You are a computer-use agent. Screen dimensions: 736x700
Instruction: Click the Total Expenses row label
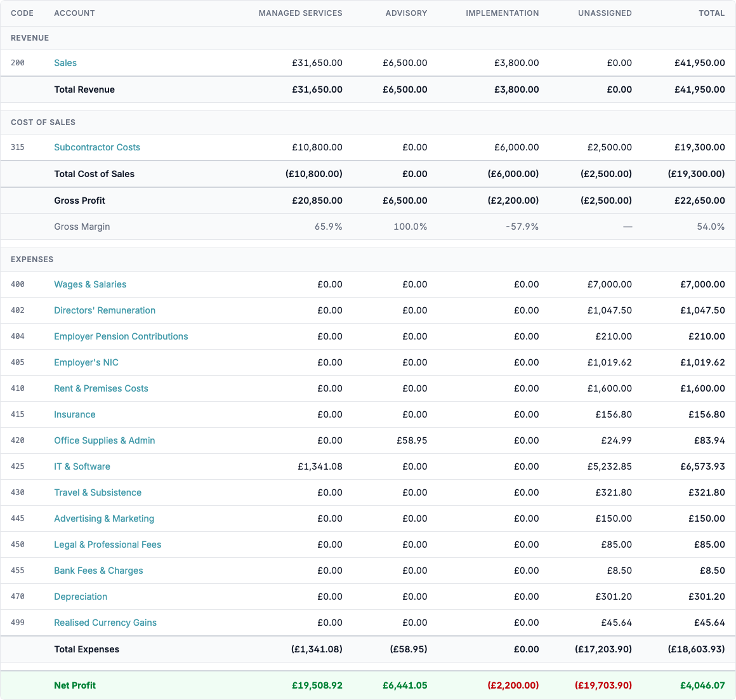tap(86, 649)
